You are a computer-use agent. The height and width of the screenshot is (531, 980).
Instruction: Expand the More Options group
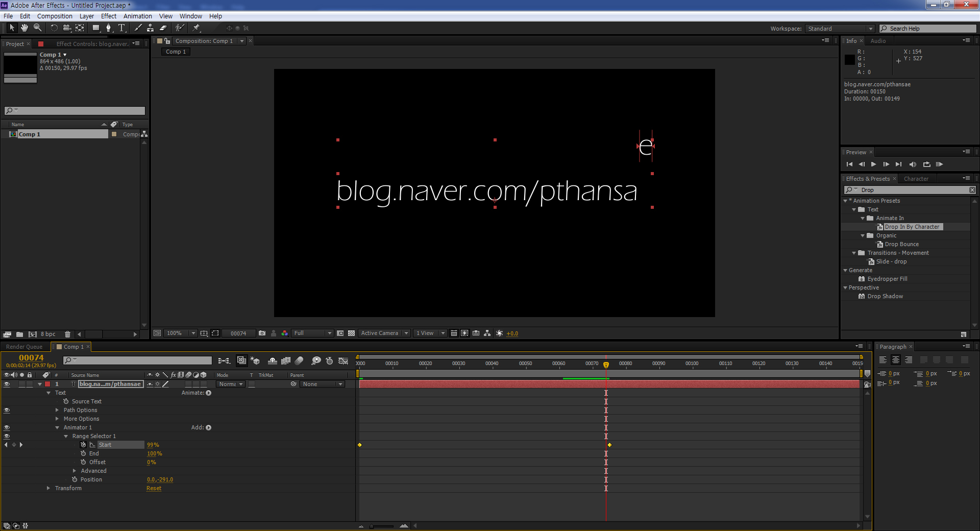[57, 419]
